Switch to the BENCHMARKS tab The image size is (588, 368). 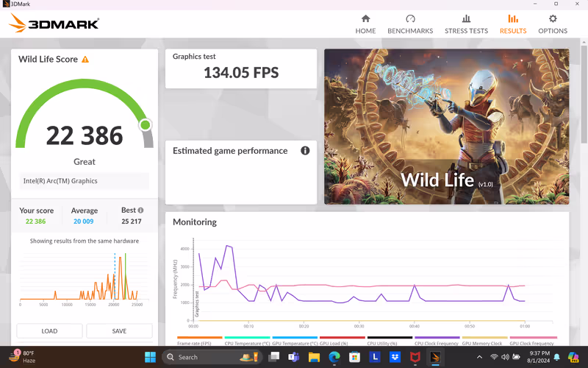point(410,24)
